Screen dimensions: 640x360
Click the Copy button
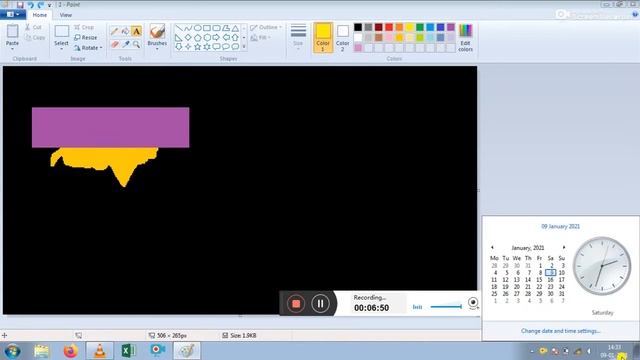tap(35, 38)
